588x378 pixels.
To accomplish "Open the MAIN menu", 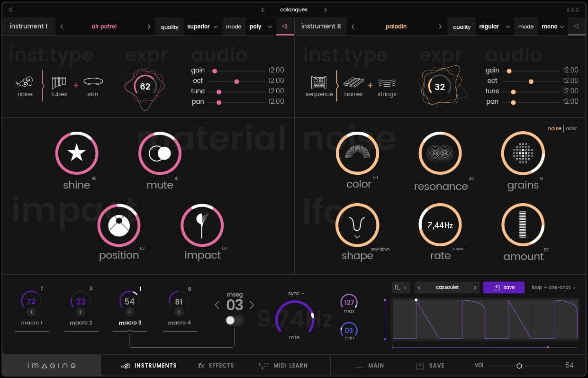I will [370, 366].
